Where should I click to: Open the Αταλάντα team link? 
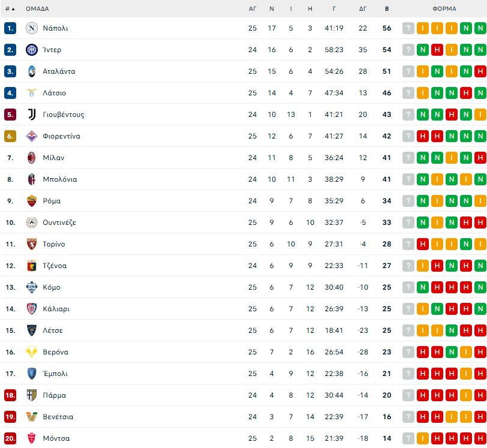tap(59, 71)
